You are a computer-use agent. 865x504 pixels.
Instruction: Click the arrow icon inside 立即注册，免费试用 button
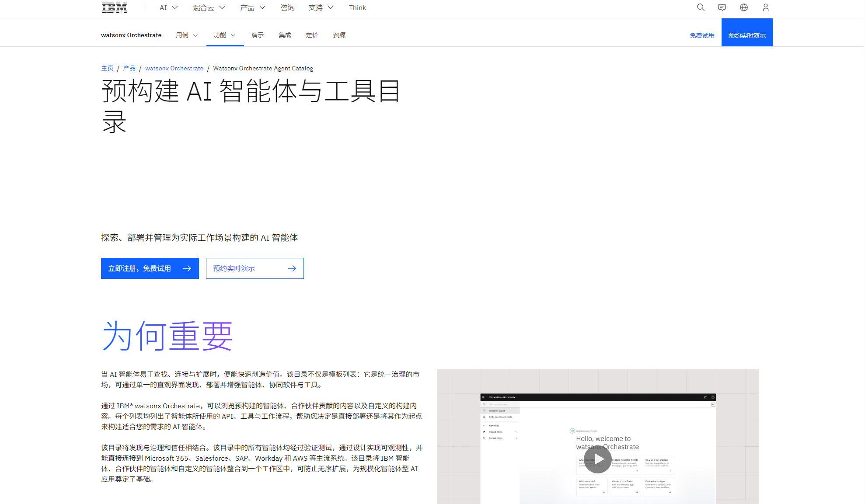(188, 268)
